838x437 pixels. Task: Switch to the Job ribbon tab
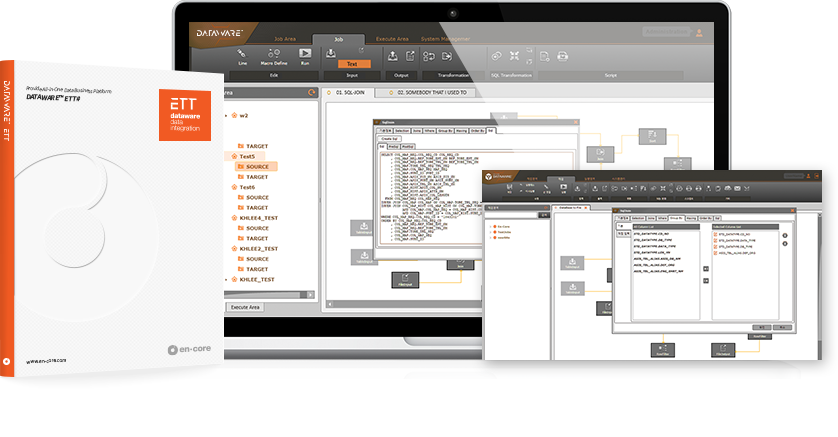pyautogui.click(x=338, y=39)
